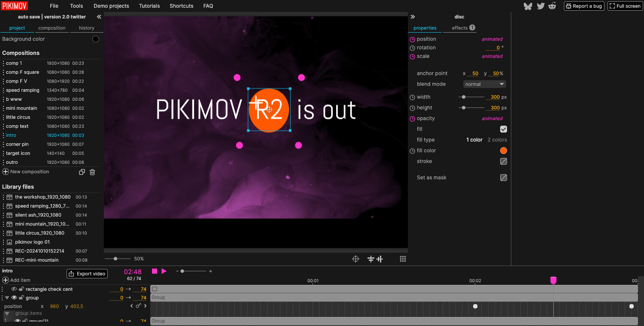Screen dimensions: 644x326
Task: Click the Report a bug button
Action: (x=584, y=6)
